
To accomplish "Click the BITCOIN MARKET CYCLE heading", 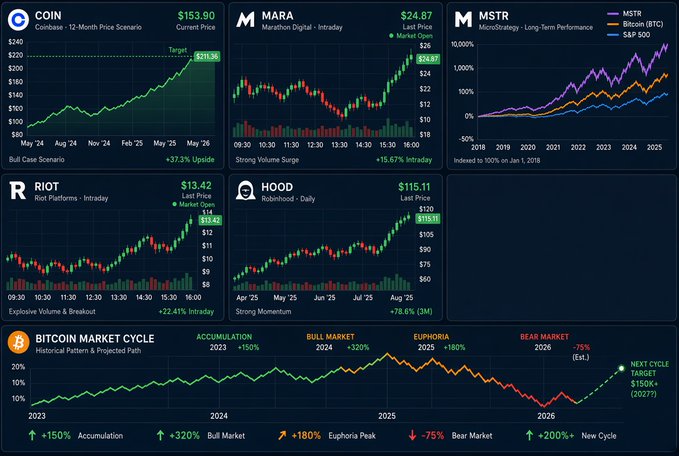I will pyautogui.click(x=95, y=339).
